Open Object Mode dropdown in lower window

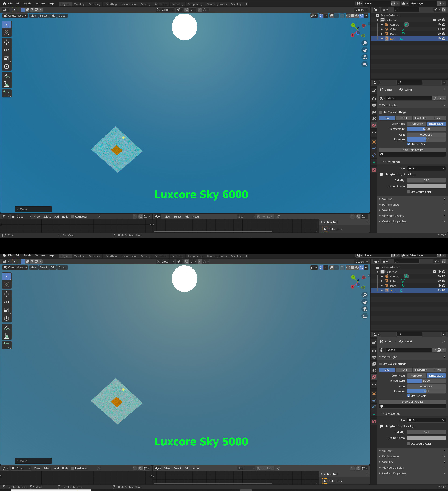tap(15, 267)
